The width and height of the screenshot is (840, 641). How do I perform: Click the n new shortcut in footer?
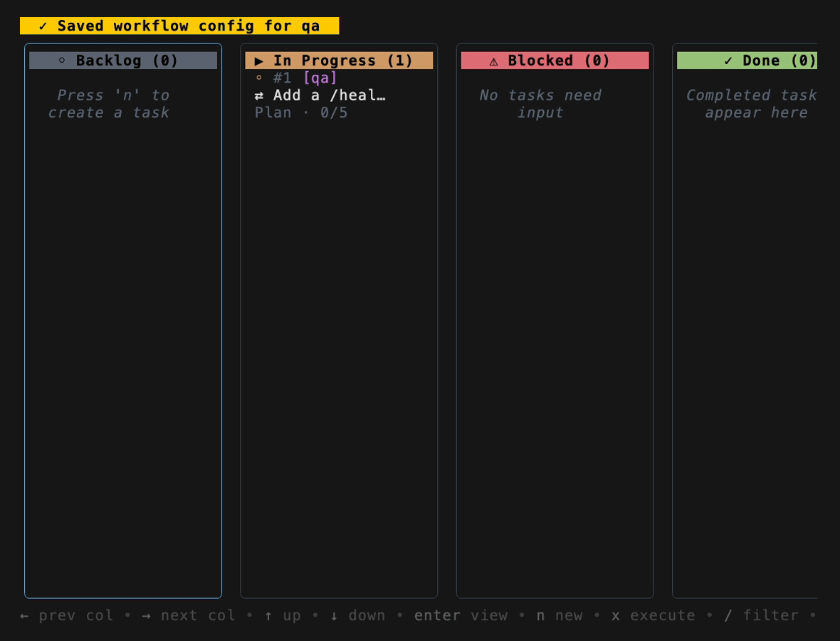click(560, 615)
